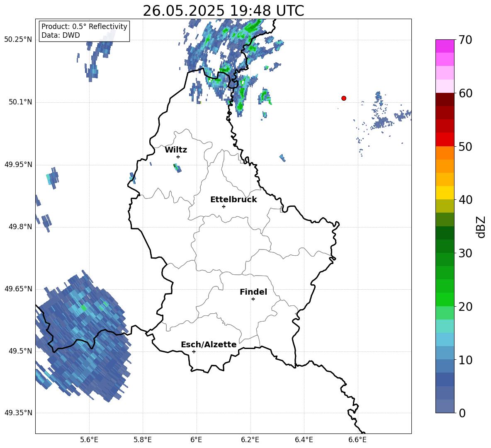Click the 50.1°N latitude label
This screenshot has height=448, width=491.
pyautogui.click(x=20, y=102)
